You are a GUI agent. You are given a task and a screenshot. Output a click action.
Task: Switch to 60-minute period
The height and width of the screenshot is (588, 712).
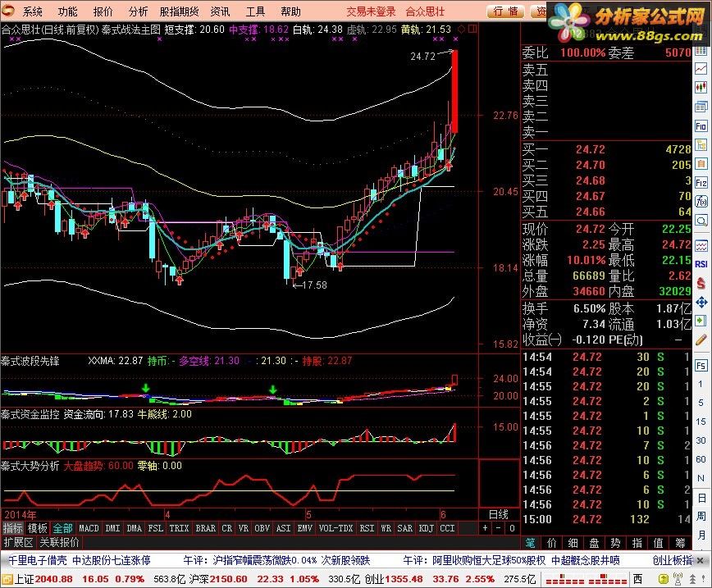pos(701,459)
